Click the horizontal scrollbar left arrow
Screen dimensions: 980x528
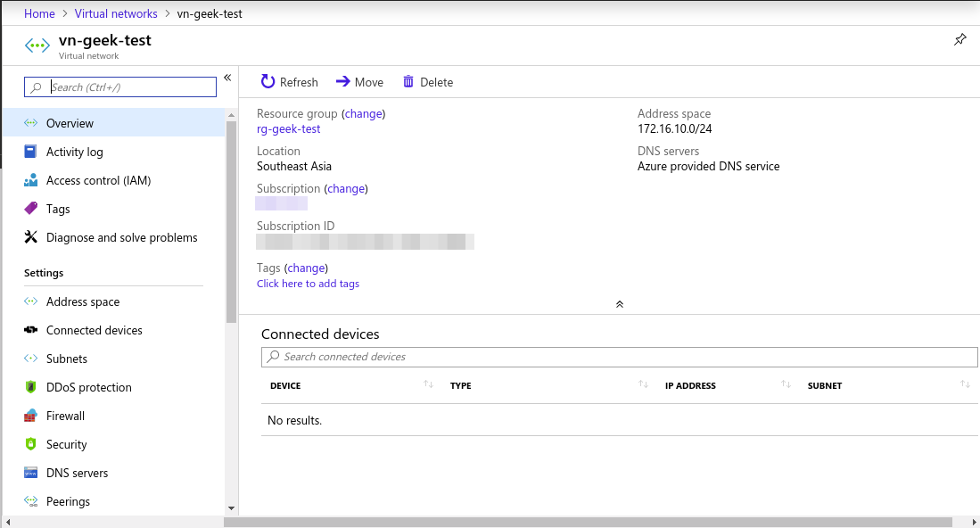[x=7, y=522]
